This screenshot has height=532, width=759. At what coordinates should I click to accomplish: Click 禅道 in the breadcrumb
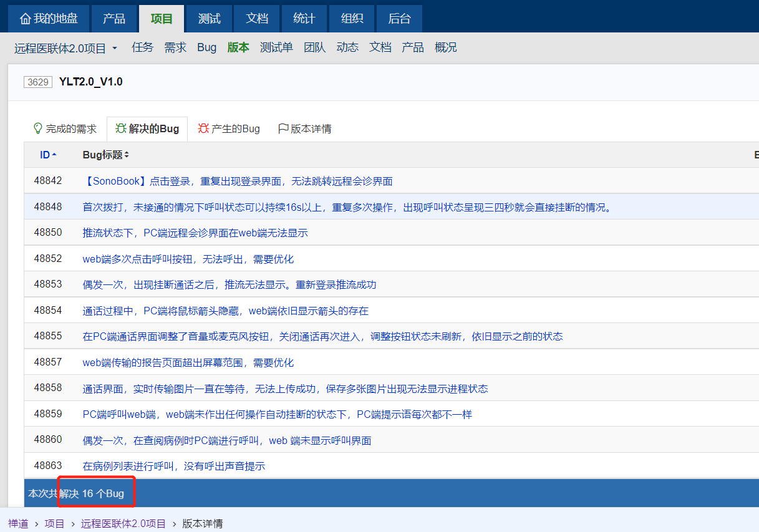18,523
